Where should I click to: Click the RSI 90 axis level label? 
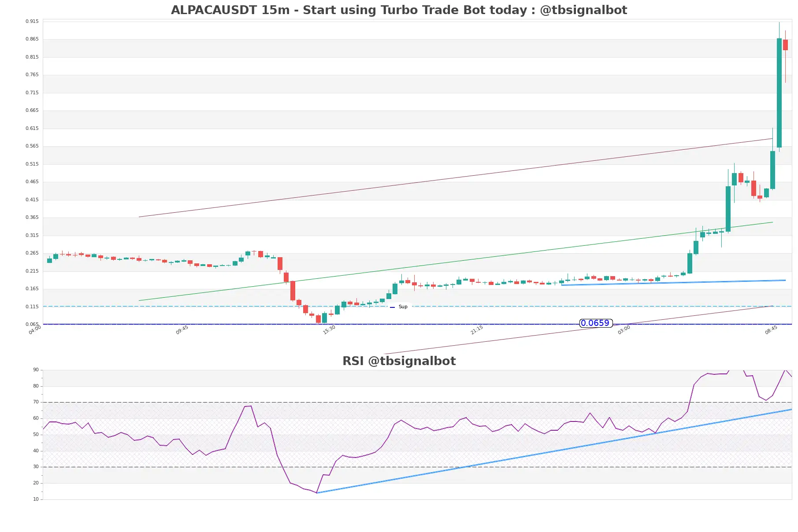[x=36, y=370]
